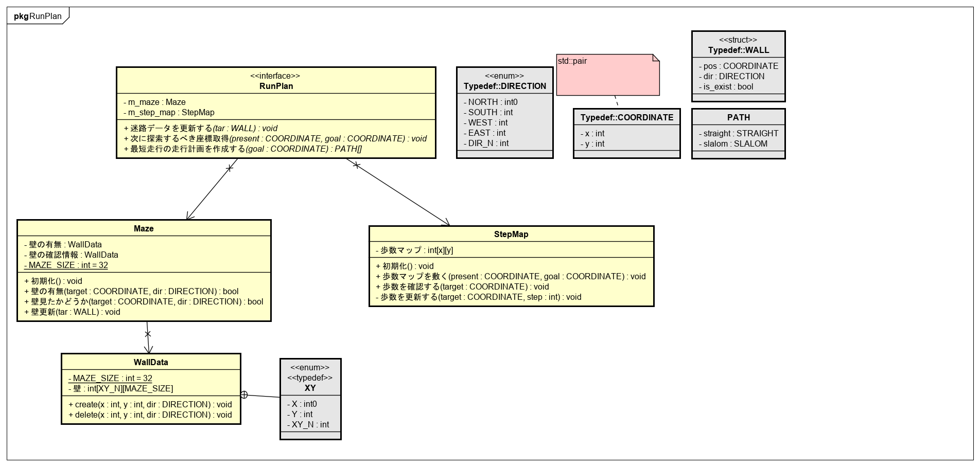Image resolution: width=980 pixels, height=467 pixels.
Task: Select the WEST : int literal
Action: [x=485, y=122]
